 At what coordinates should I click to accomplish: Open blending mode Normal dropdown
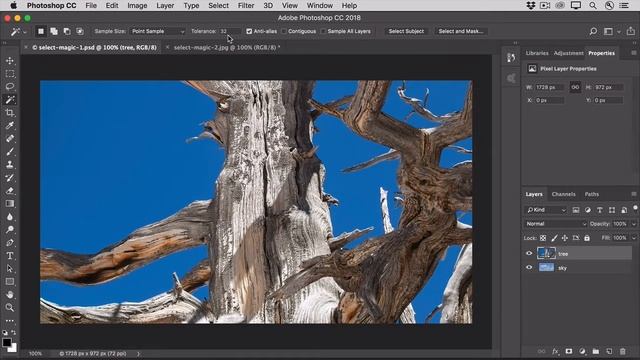(x=556, y=224)
